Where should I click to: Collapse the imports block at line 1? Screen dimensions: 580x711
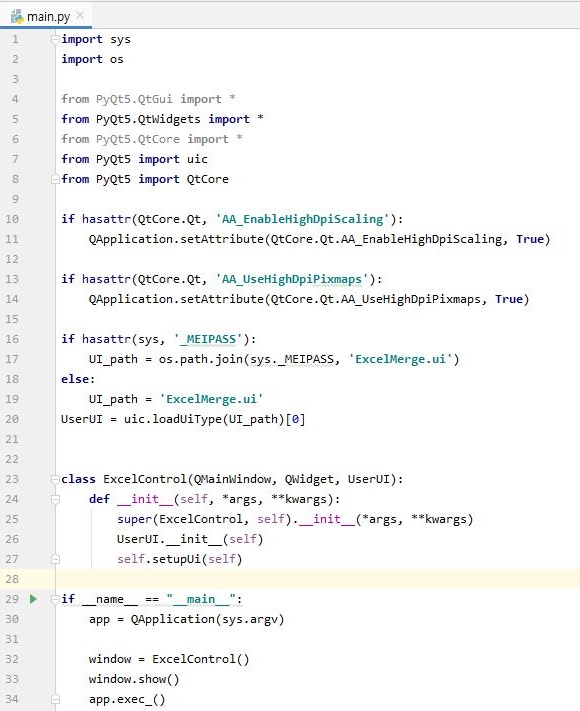55,39
